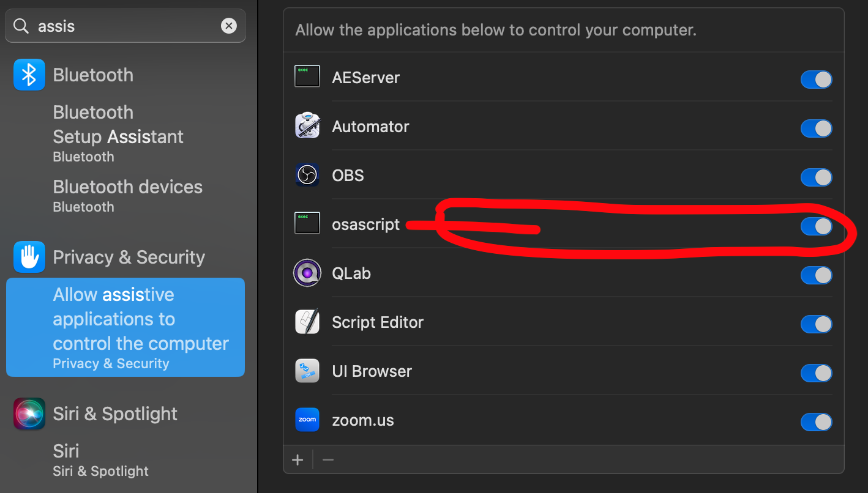Toggle AEServer accessibility access
868x493 pixels.
pyautogui.click(x=816, y=80)
